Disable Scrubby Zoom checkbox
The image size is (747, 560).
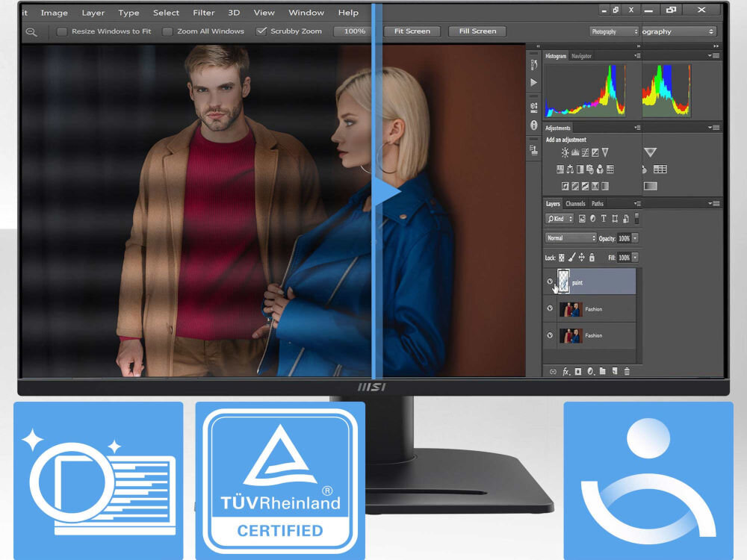(x=261, y=31)
